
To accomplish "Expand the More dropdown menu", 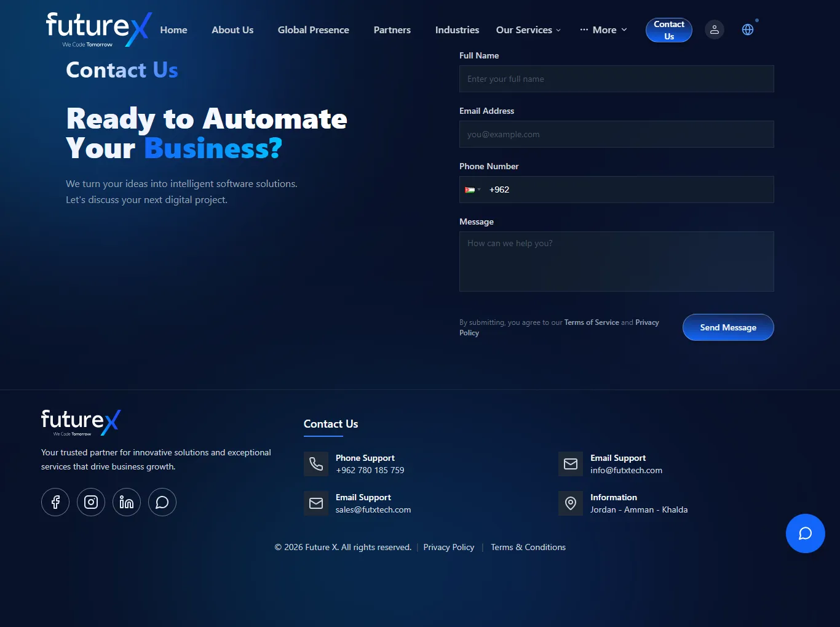I will pos(603,30).
